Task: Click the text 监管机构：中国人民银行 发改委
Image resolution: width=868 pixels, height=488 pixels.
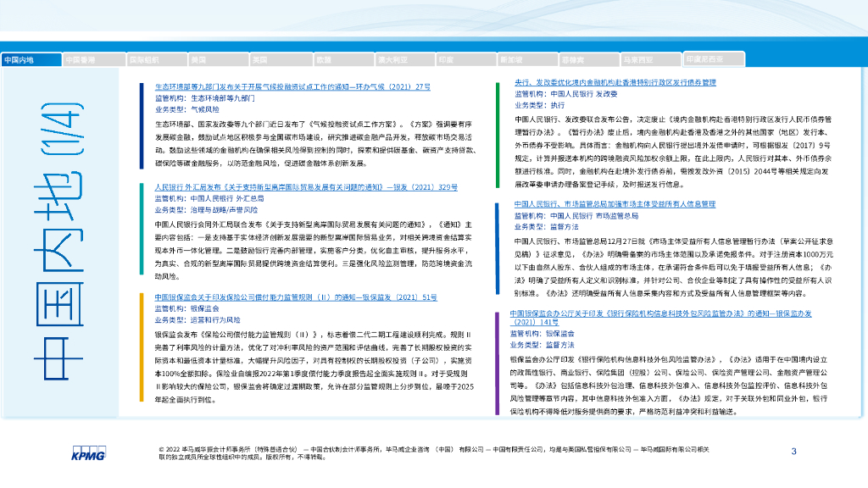Action: [x=565, y=94]
